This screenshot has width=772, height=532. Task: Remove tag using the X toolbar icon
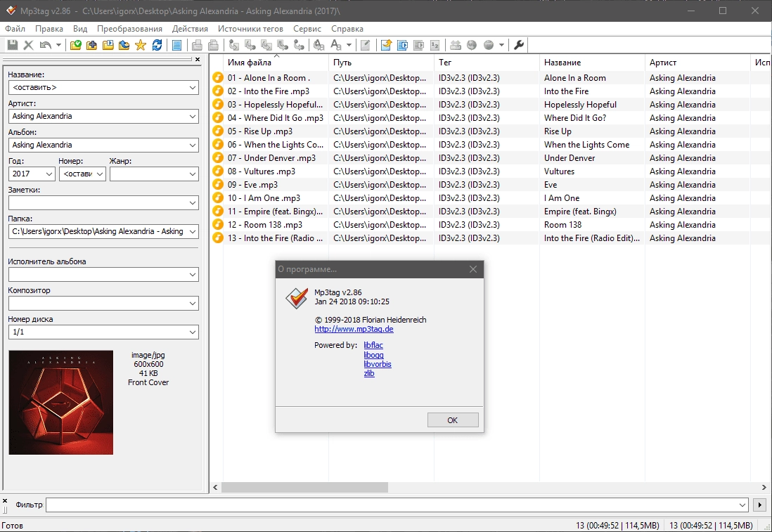(x=29, y=45)
